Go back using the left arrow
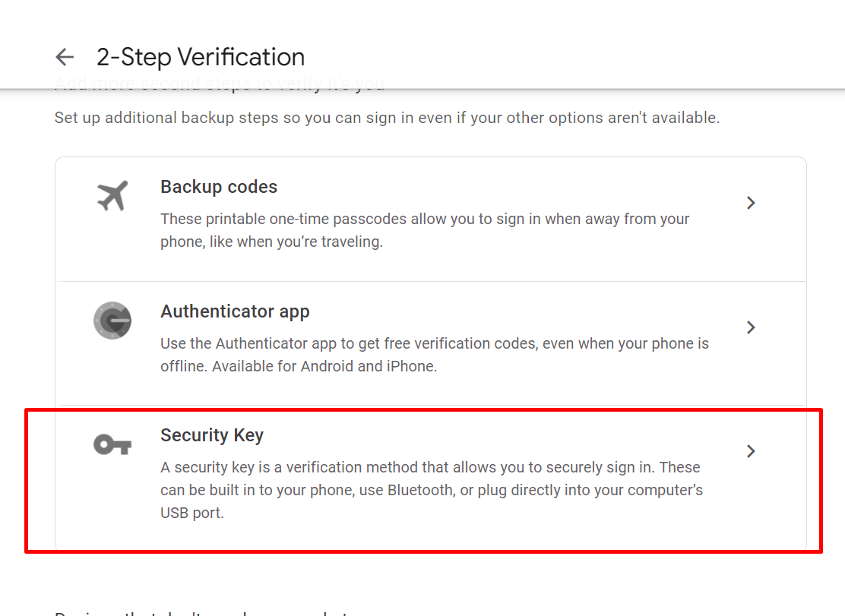The image size is (845, 616). [x=65, y=57]
